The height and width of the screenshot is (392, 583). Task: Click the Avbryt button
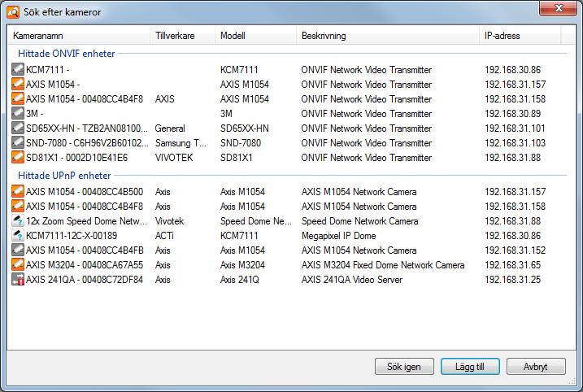(536, 367)
